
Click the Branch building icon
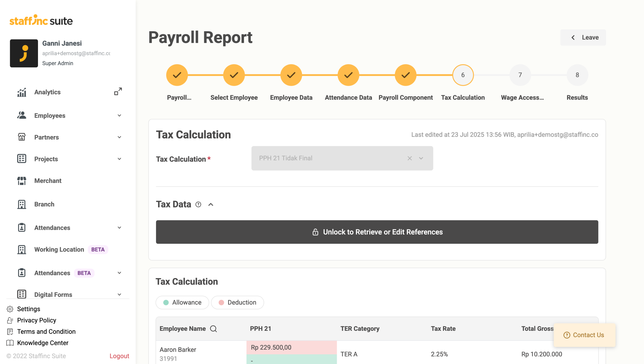pos(22,204)
